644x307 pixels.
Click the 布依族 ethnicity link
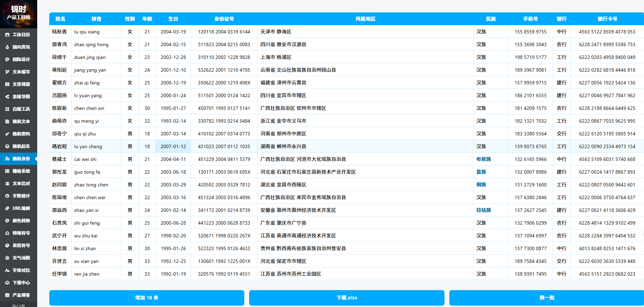(x=484, y=159)
